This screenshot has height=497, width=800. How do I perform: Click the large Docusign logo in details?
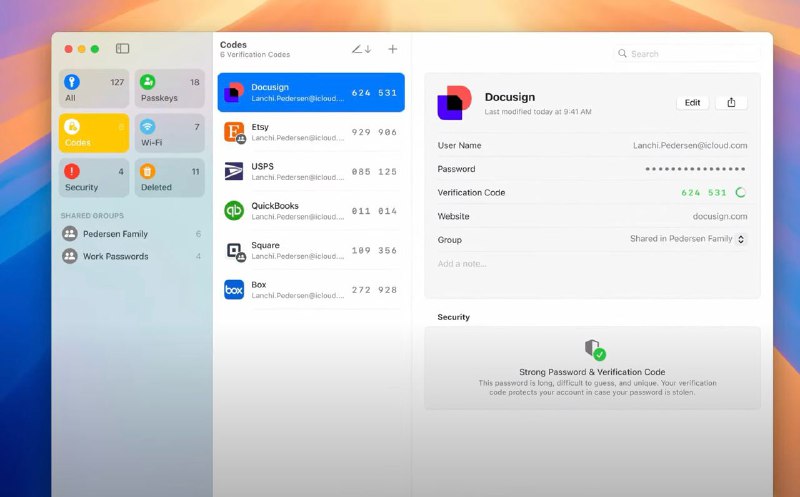tap(454, 103)
